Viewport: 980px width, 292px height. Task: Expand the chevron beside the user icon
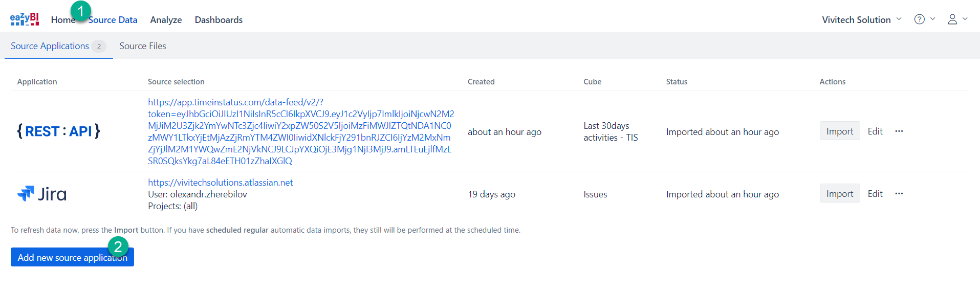(965, 19)
